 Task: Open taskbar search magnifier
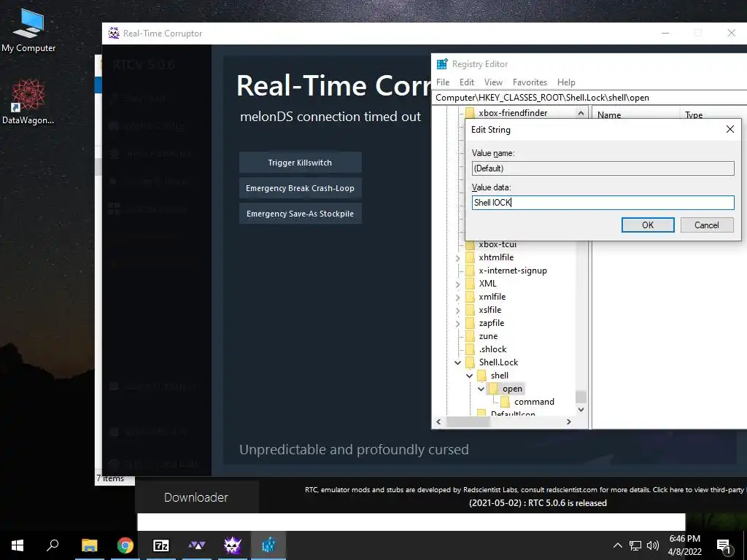[53, 545]
